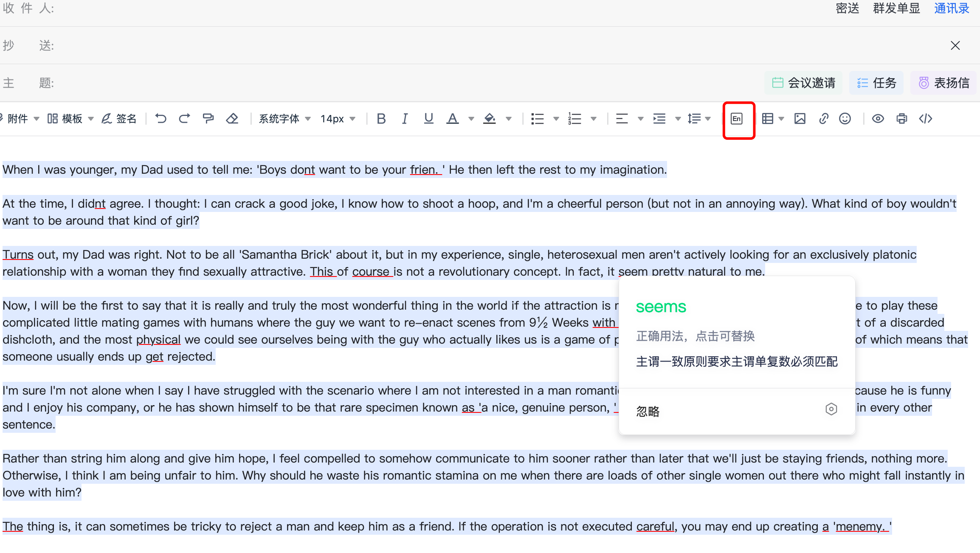Click the 会议邀请 button
The width and height of the screenshot is (980, 553).
804,83
